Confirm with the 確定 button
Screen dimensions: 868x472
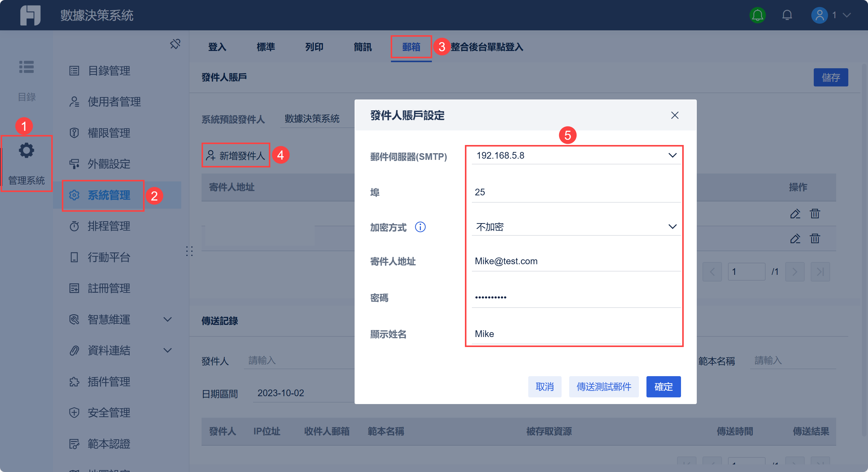[663, 387]
